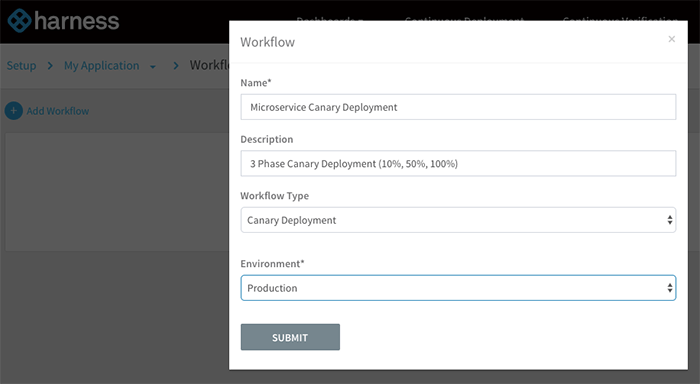Go to the Setup breadcrumb
Viewport: 700px width, 384px height.
[21, 66]
